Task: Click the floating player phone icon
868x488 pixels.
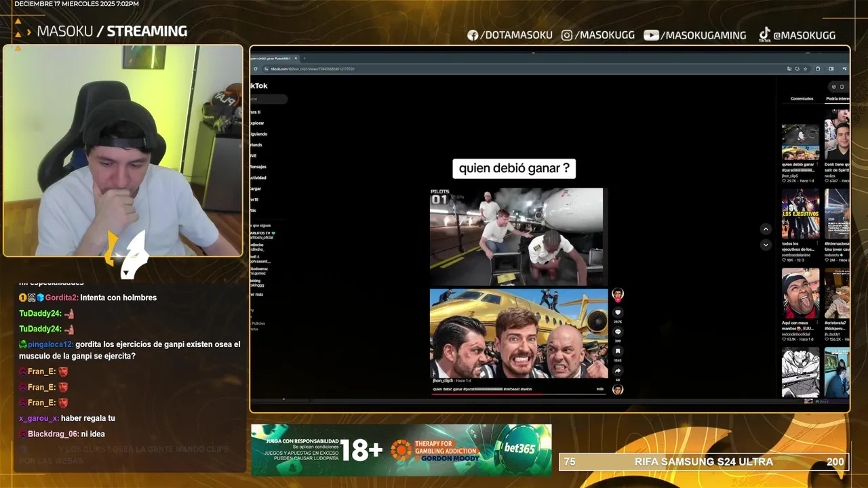Action: 842,87
